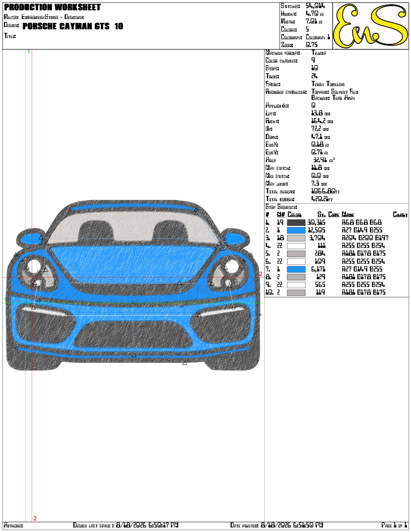
Task: Click the Chart column header
Action: 400,215
